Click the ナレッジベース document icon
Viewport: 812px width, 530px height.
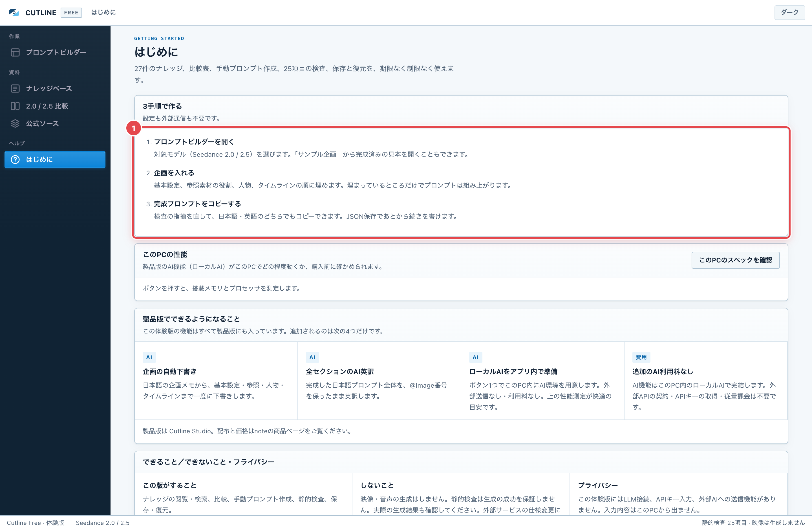click(15, 88)
